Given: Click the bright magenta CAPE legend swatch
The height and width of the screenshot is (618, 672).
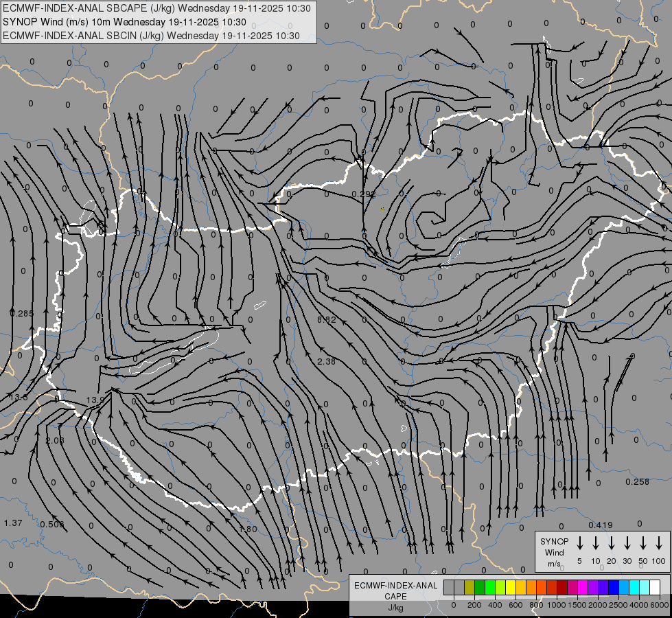Looking at the screenshot, I should pos(583,587).
